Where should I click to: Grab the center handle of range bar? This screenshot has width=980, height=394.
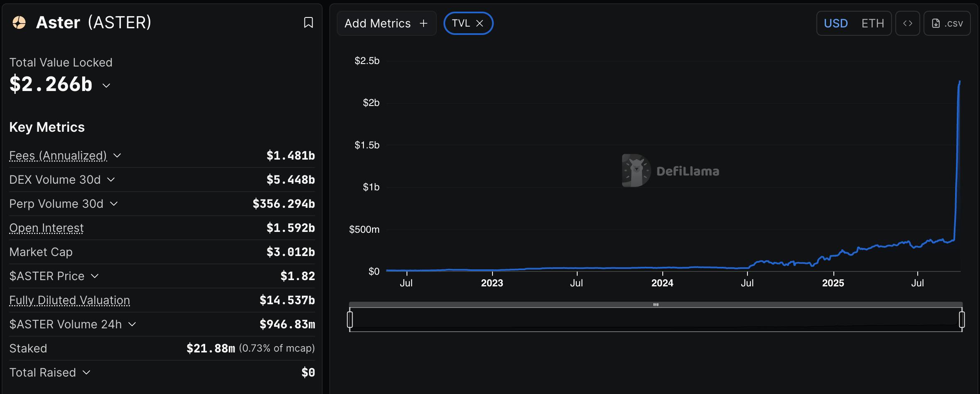(x=656, y=305)
